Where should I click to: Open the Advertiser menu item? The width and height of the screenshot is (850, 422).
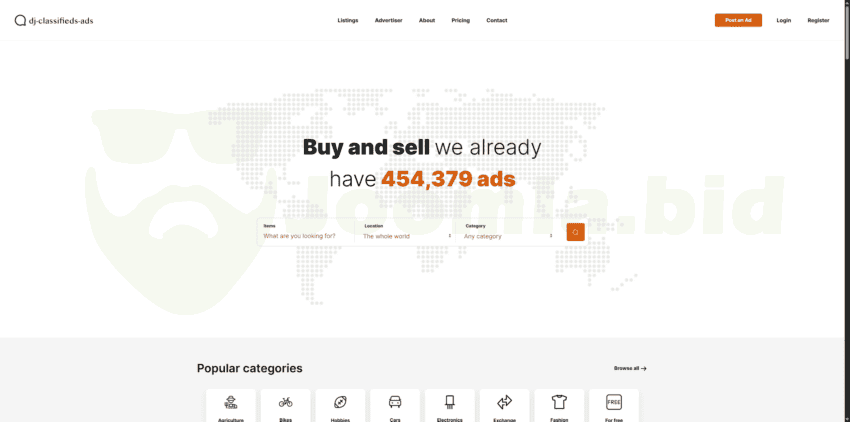point(388,20)
